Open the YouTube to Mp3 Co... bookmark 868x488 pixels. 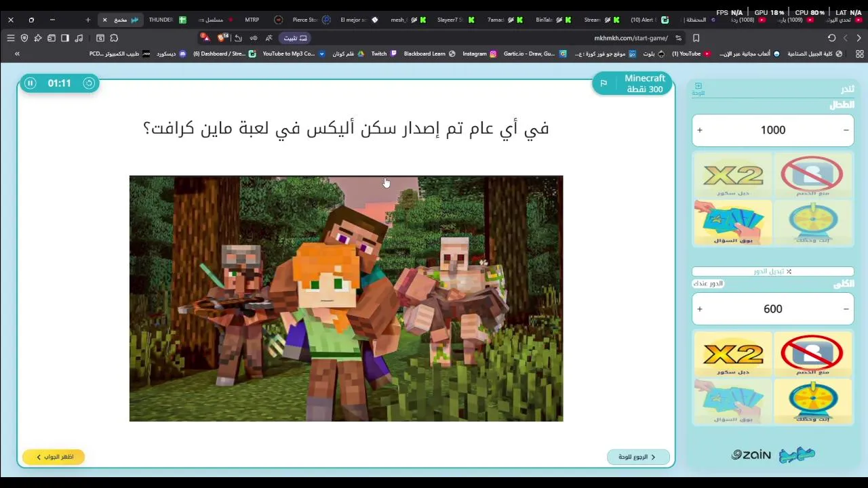pos(293,54)
